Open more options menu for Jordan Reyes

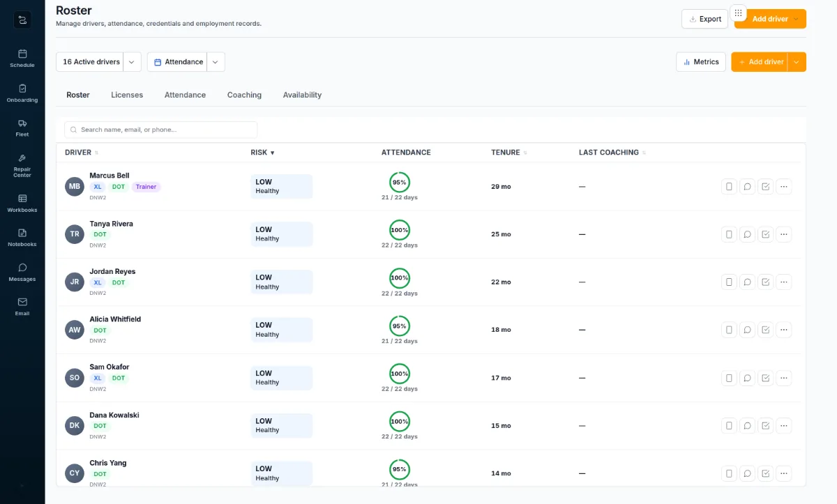point(784,282)
